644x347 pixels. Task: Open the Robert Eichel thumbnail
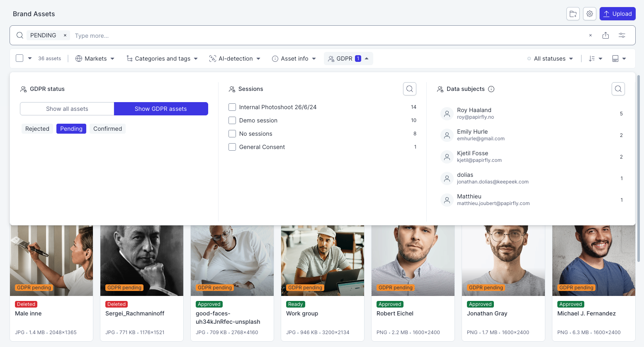point(413,261)
